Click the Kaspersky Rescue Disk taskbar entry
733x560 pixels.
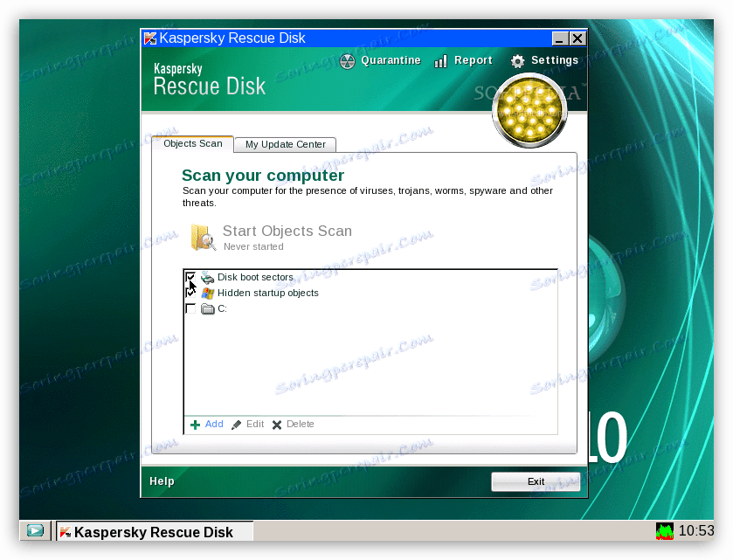click(x=155, y=531)
